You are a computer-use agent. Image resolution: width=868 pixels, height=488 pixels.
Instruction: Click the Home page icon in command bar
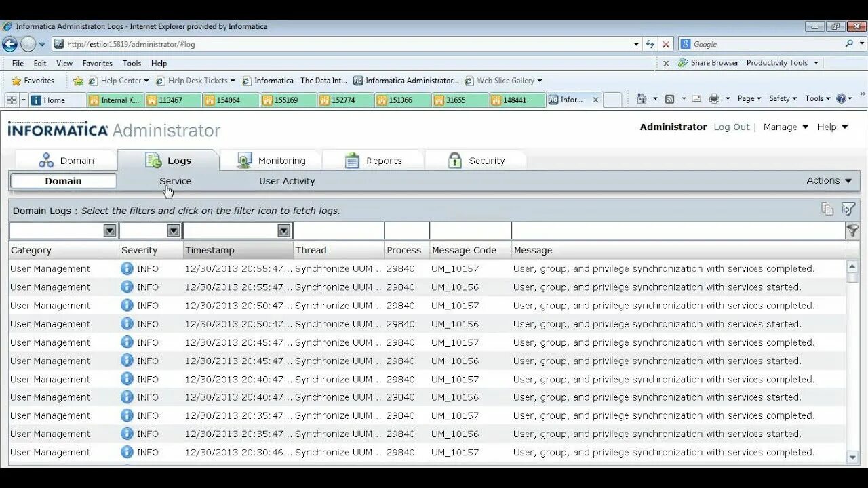click(642, 99)
